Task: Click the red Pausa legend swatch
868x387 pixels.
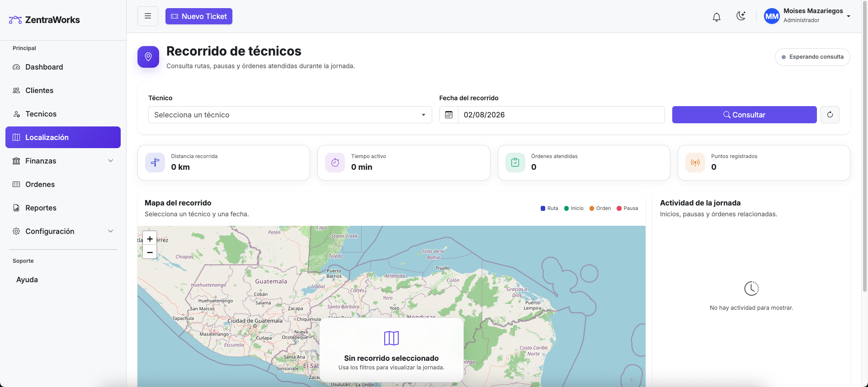Action: [619, 208]
